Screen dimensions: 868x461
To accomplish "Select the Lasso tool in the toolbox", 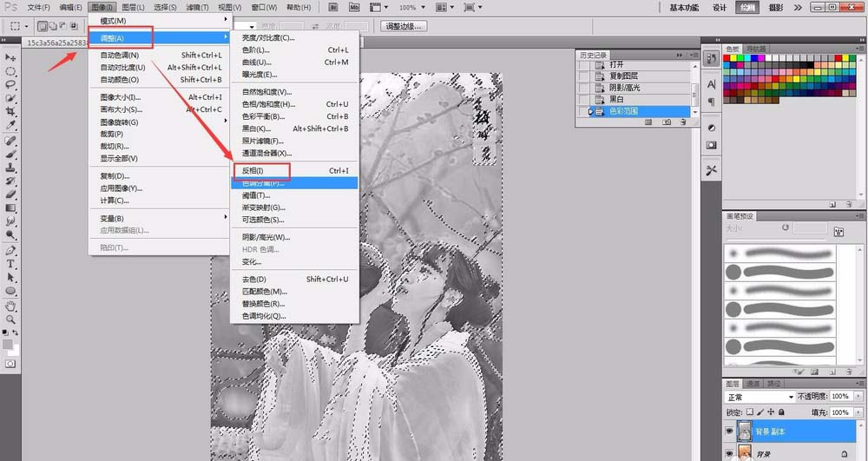I will coord(11,84).
